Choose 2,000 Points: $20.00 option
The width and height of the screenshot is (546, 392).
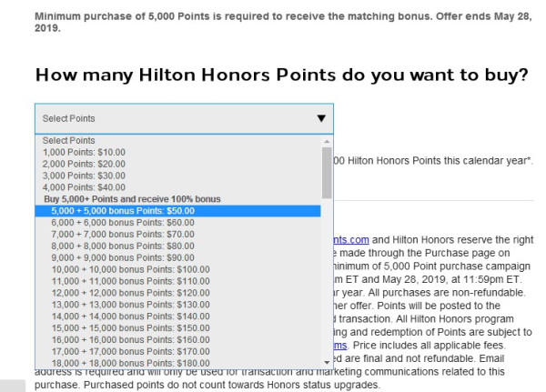pos(81,165)
